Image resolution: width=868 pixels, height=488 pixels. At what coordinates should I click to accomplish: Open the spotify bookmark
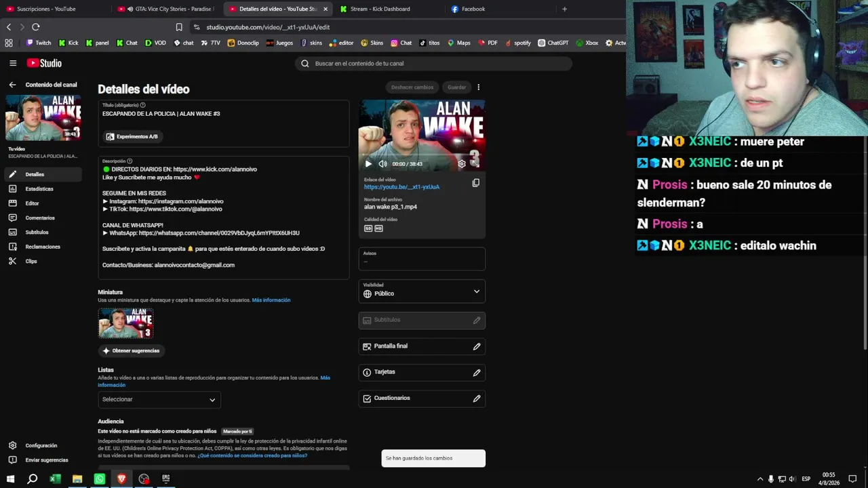[x=517, y=43]
